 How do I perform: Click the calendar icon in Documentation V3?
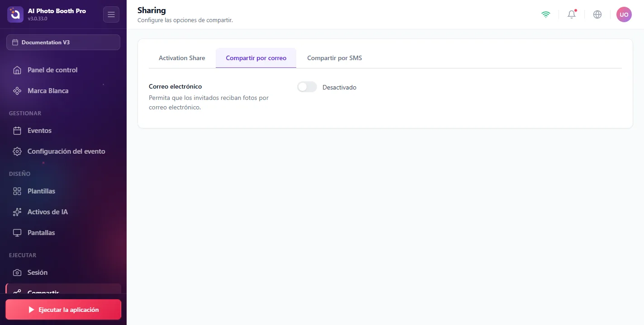pos(15,42)
